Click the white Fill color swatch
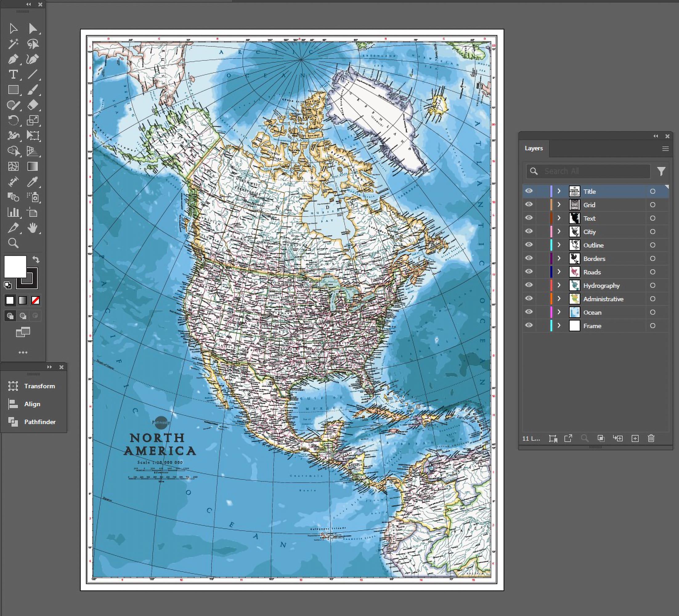The image size is (679, 616). pos(16,266)
